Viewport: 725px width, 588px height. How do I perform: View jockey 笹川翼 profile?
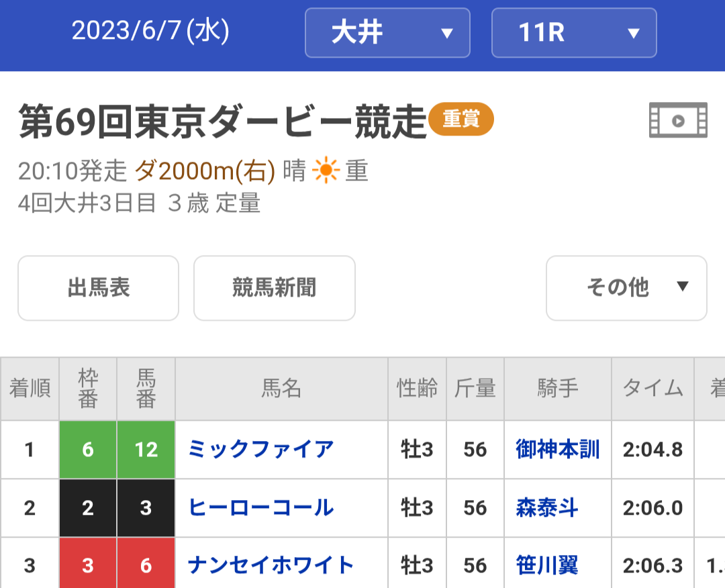(547, 565)
